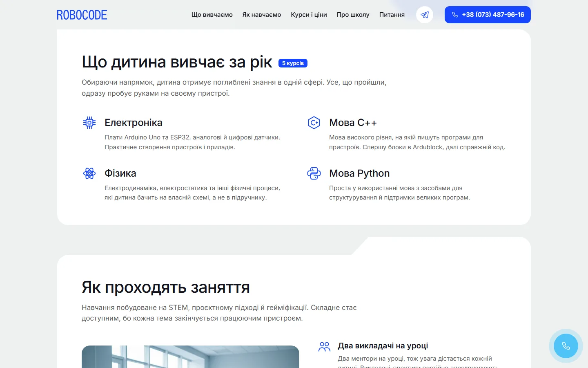Click the Мова C++ hexagon icon

(x=314, y=123)
